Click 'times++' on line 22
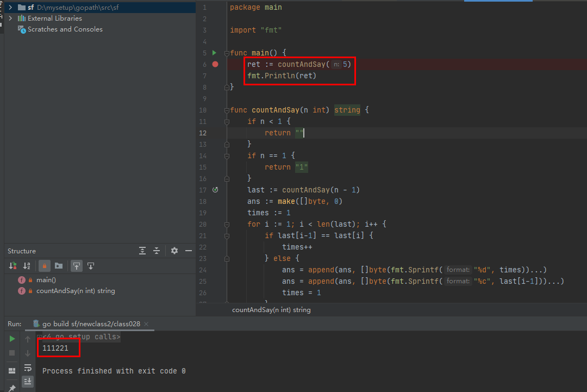 297,247
